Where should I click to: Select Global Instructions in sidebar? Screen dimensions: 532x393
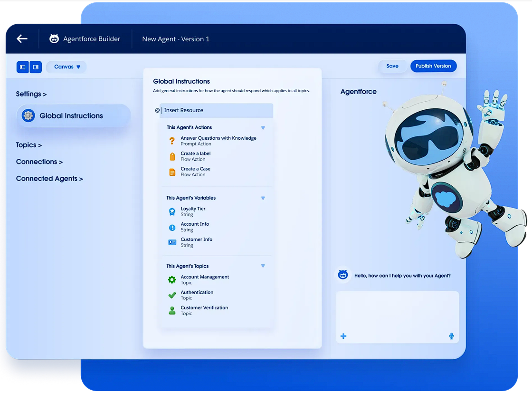tap(73, 116)
